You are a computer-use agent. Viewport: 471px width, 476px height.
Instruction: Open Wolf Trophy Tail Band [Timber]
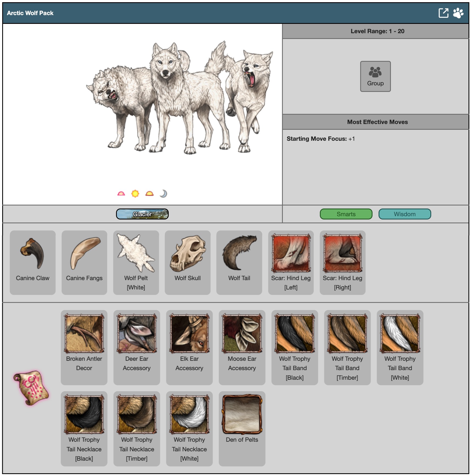(347, 347)
